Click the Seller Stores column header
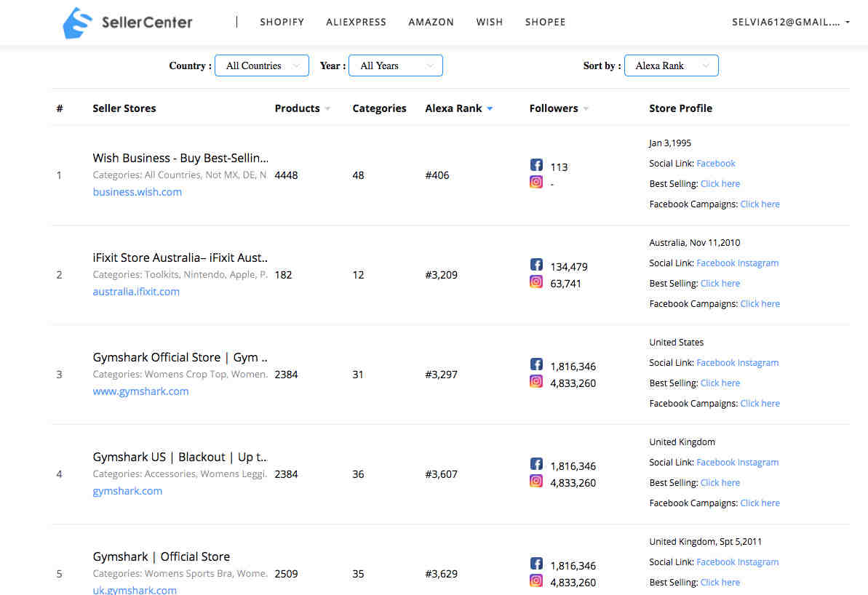Viewport: 868px width, 595px height. (x=124, y=108)
